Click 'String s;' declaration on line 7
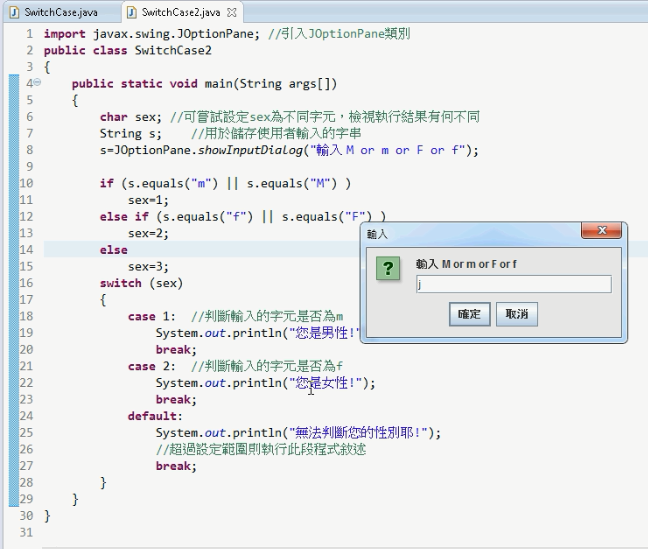Viewport: 648px width, 549px height. pyautogui.click(x=131, y=134)
